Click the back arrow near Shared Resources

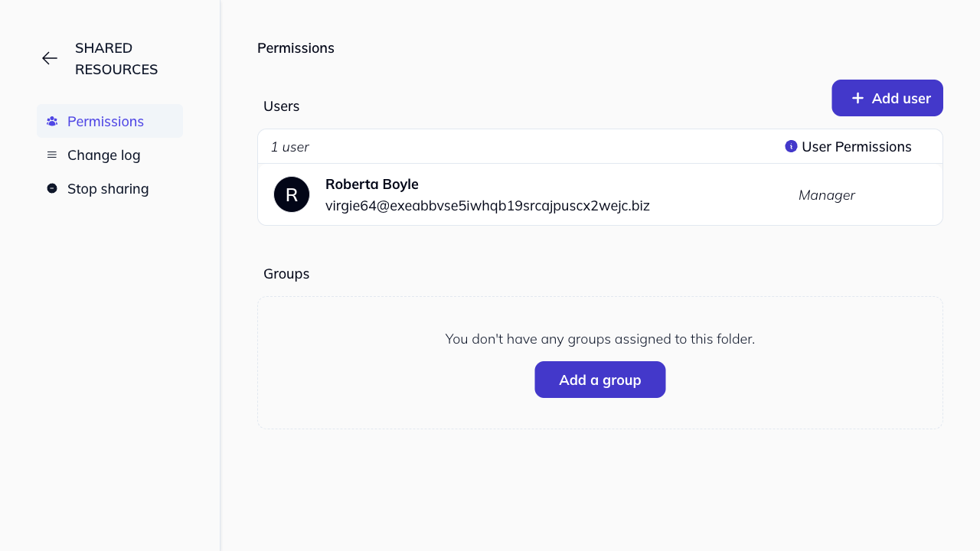point(49,58)
